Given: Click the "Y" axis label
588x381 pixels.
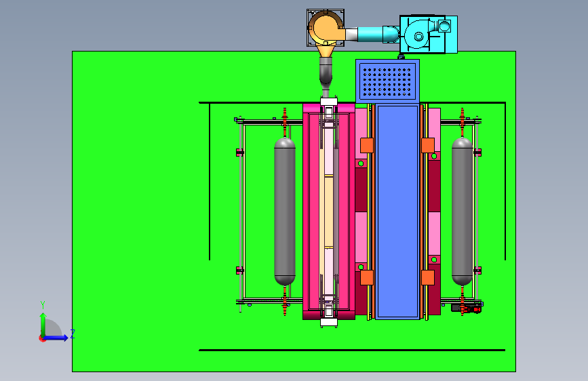Looking at the screenshot, I should (x=43, y=305).
